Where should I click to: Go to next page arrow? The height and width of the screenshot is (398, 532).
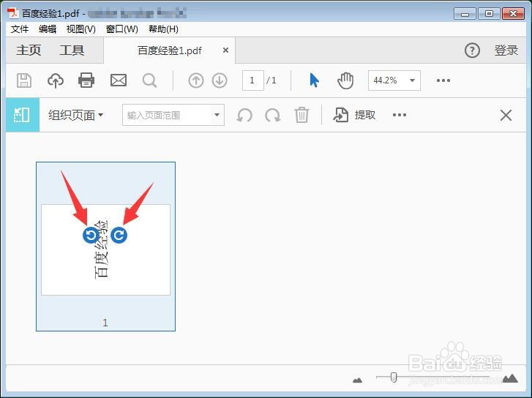pyautogui.click(x=220, y=80)
